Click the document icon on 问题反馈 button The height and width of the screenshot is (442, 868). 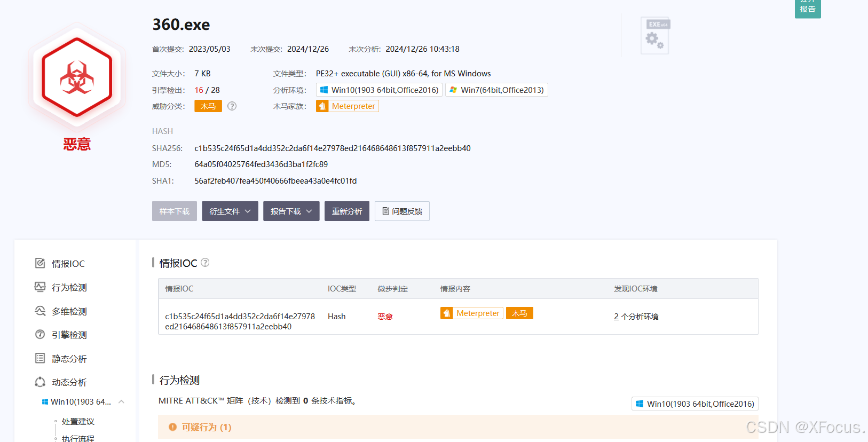[386, 211]
